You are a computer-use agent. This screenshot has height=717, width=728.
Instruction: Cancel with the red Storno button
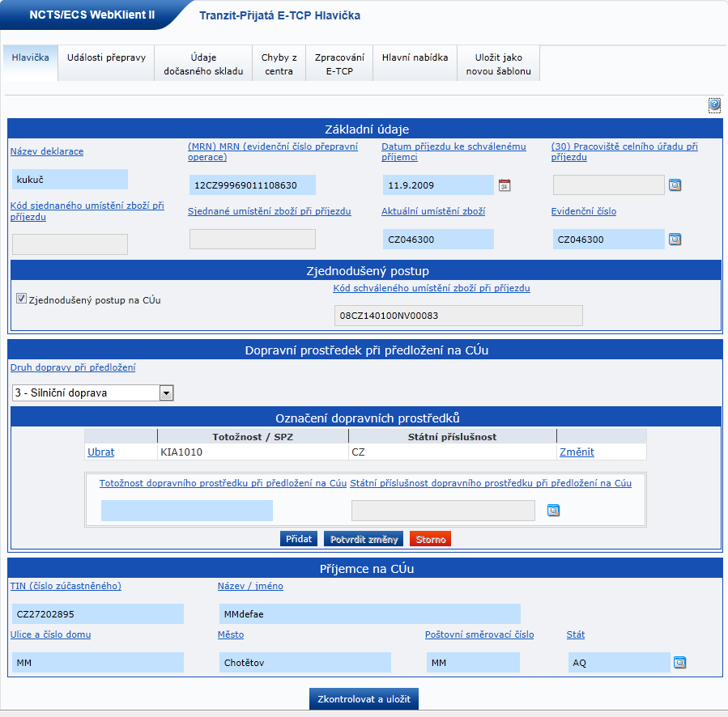point(430,539)
